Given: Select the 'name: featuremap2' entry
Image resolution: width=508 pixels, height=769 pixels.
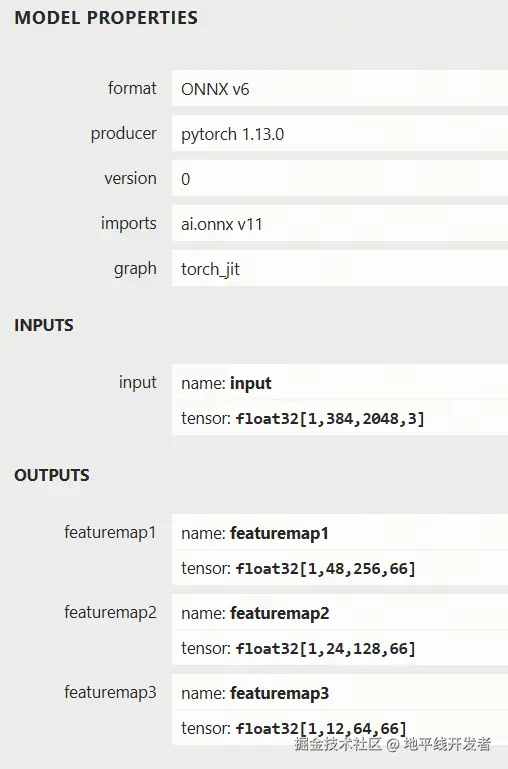Looking at the screenshot, I should pyautogui.click(x=340, y=612).
